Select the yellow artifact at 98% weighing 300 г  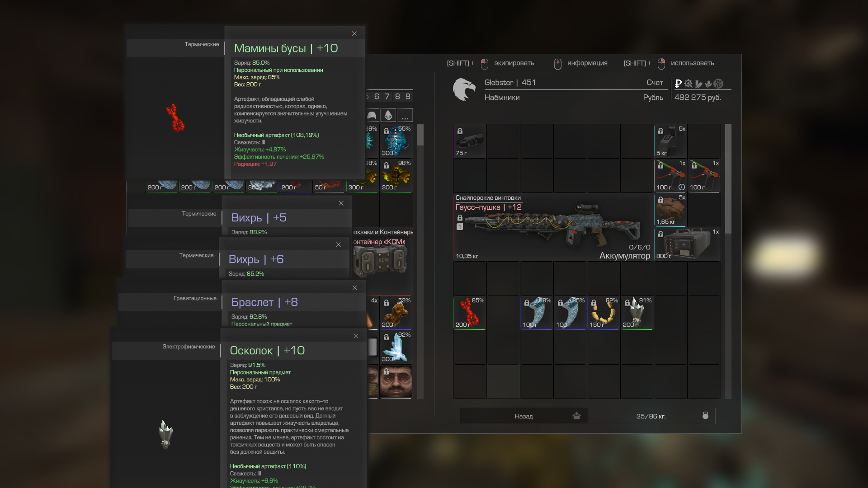pyautogui.click(x=396, y=176)
